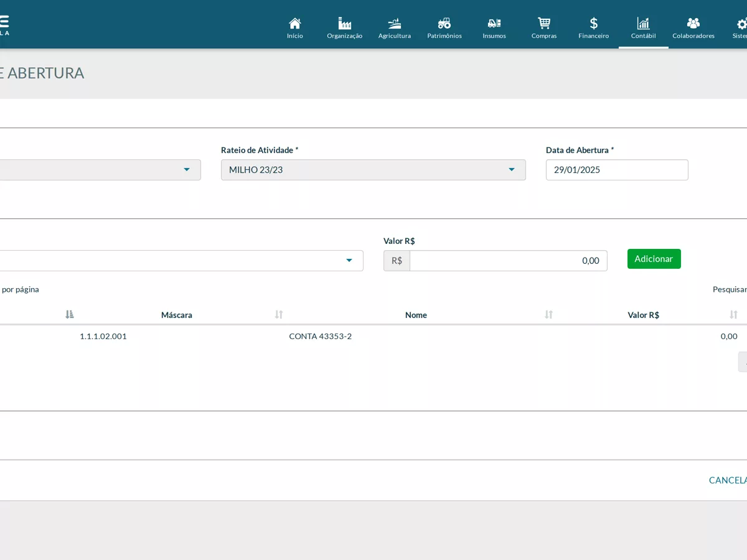Select the CONTA 43353-2 row name
Viewport: 747px width, 560px height.
pyautogui.click(x=321, y=336)
